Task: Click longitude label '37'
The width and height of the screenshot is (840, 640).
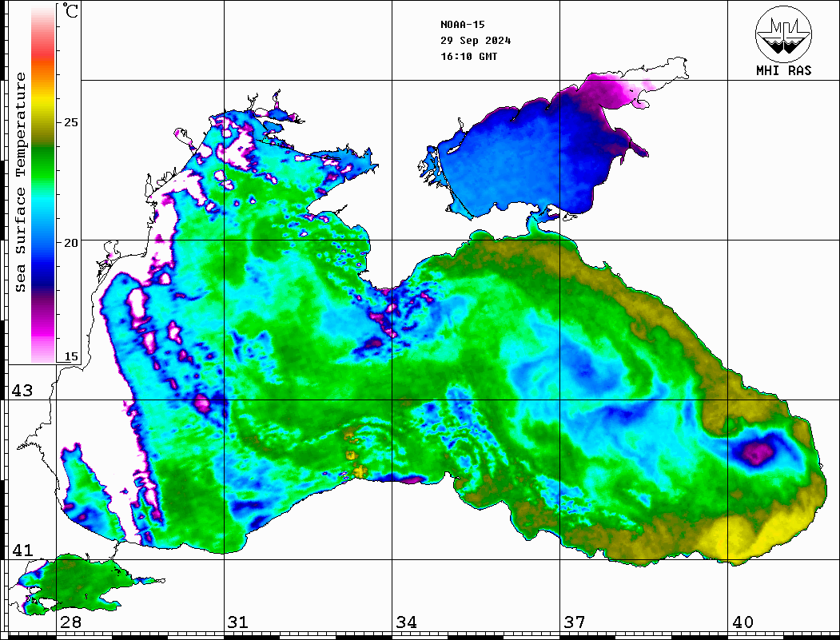Action: pos(575,622)
